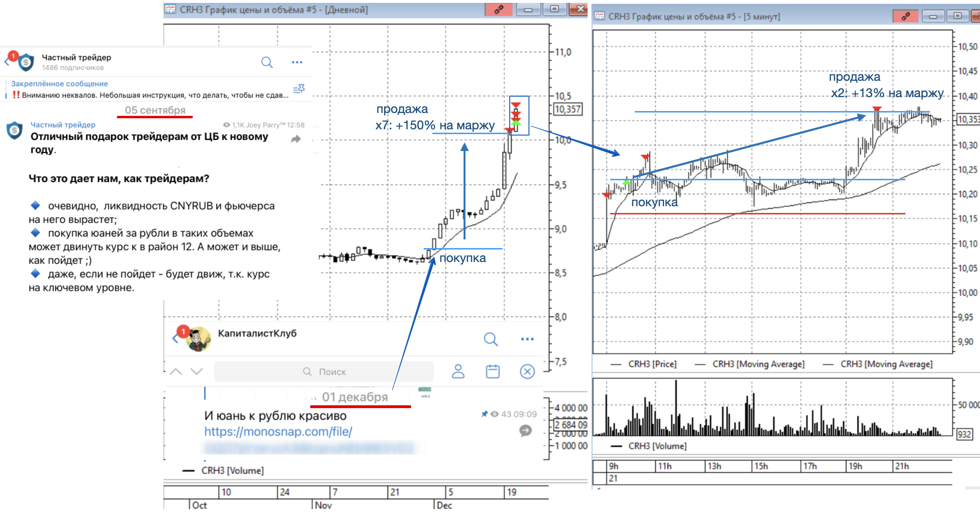Click the 1486 подписчиков subscriber count

[73, 68]
